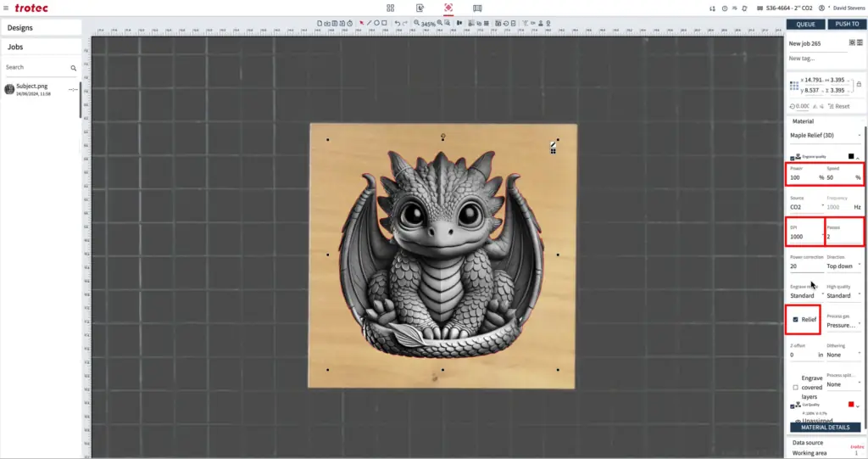Viewport: 868px width, 459px height.
Task: Toggle the Cut Quality checkbox
Action: 793,406
